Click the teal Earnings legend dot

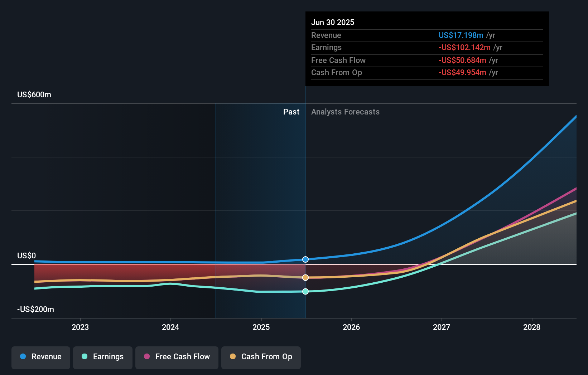(84, 357)
